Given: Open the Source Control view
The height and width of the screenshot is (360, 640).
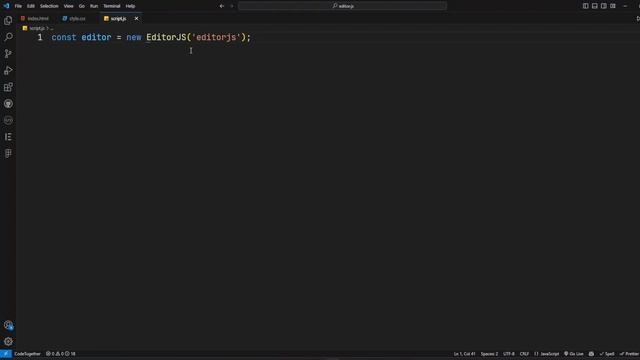Looking at the screenshot, I should (x=8, y=53).
